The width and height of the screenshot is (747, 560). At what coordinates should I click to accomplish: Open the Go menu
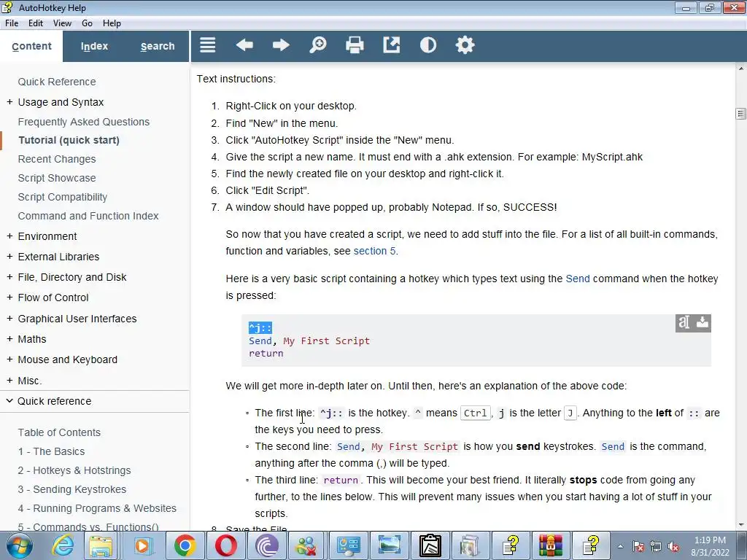coord(88,23)
